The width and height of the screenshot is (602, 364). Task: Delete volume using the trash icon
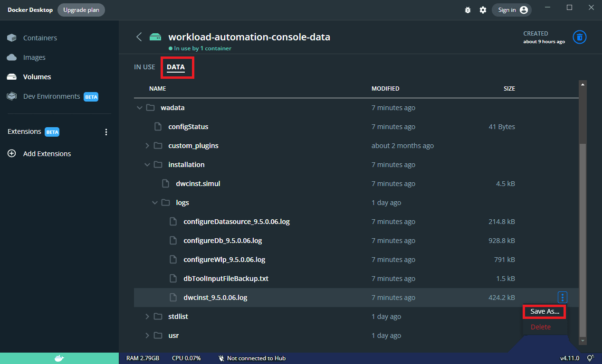click(x=579, y=37)
